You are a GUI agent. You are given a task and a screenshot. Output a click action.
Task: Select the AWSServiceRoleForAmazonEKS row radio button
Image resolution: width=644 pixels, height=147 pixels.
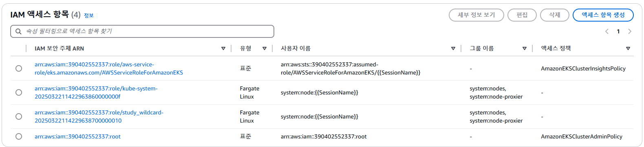click(x=19, y=68)
